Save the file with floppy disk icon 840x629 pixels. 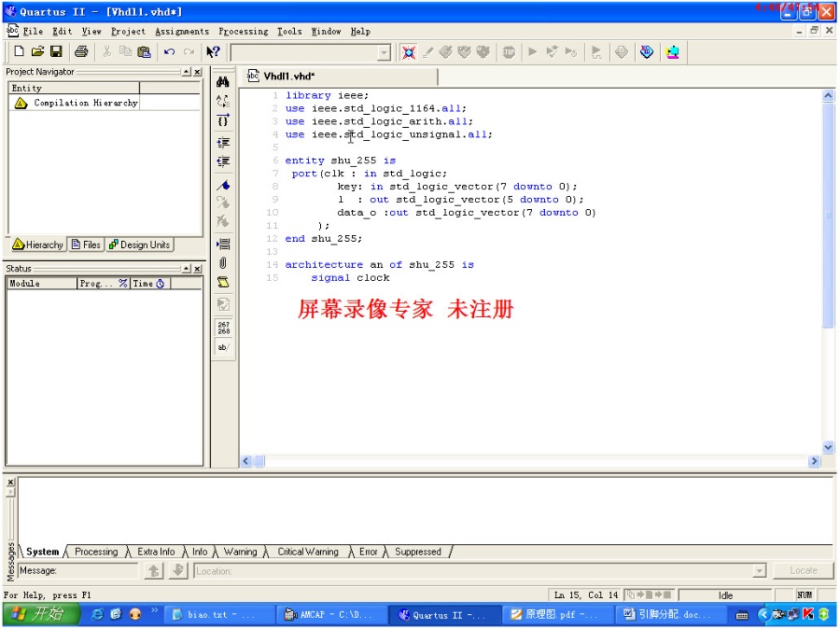(x=56, y=51)
